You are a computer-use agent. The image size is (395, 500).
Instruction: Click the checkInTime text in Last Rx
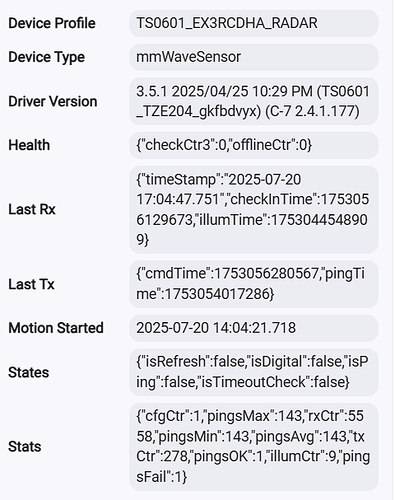pyautogui.click(x=271, y=199)
